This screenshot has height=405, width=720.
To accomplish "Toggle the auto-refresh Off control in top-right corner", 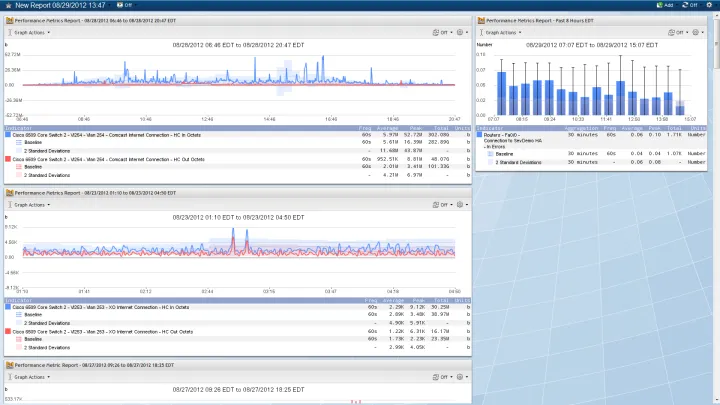I will click(x=687, y=5).
